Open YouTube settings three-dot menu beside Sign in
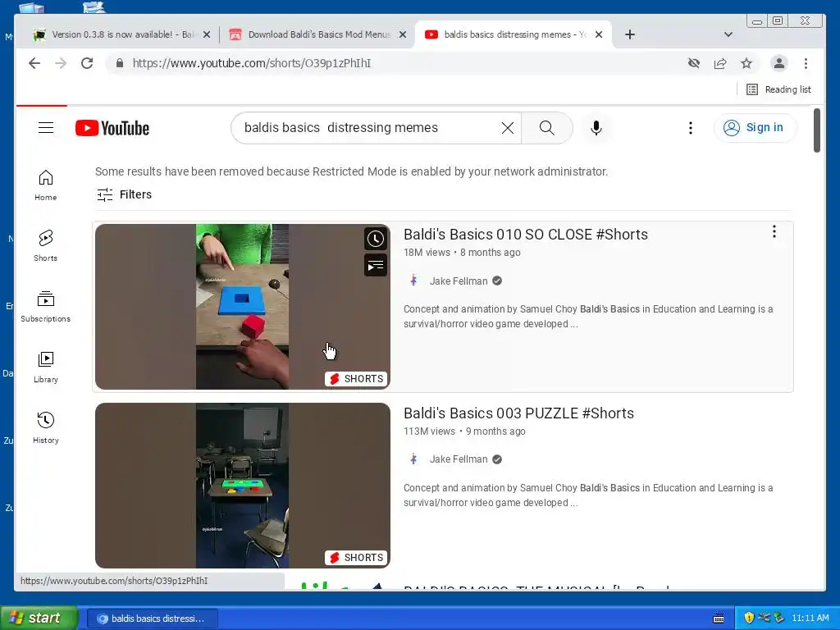 [x=691, y=127]
